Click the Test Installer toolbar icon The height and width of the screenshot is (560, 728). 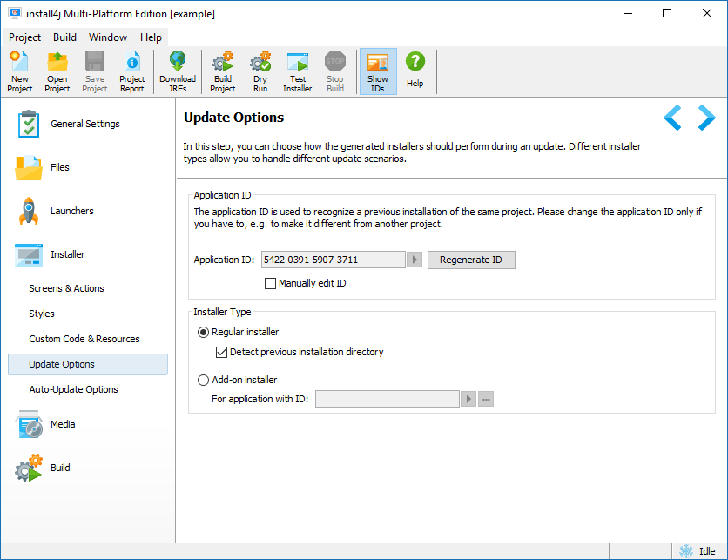[298, 71]
